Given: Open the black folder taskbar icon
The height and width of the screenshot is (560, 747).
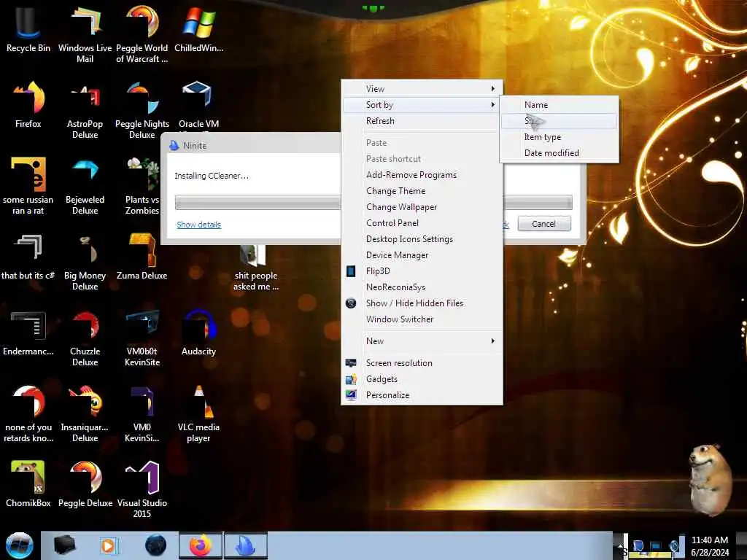Looking at the screenshot, I should 65,545.
